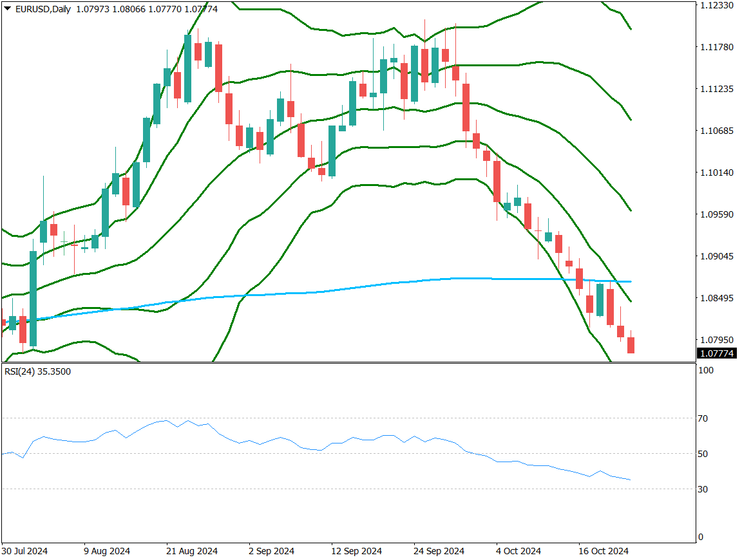The image size is (742, 560).
Task: Select the blue RSI line in the lower panel
Action: click(x=258, y=443)
